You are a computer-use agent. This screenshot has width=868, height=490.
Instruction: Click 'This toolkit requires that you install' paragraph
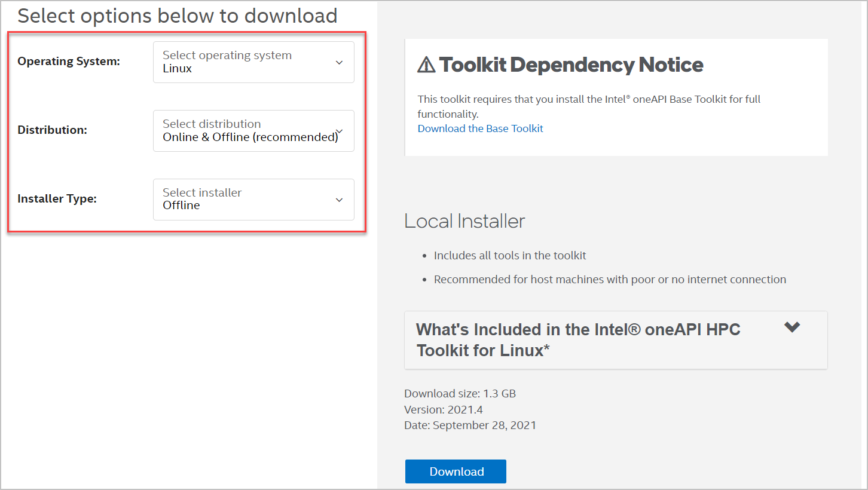click(589, 106)
